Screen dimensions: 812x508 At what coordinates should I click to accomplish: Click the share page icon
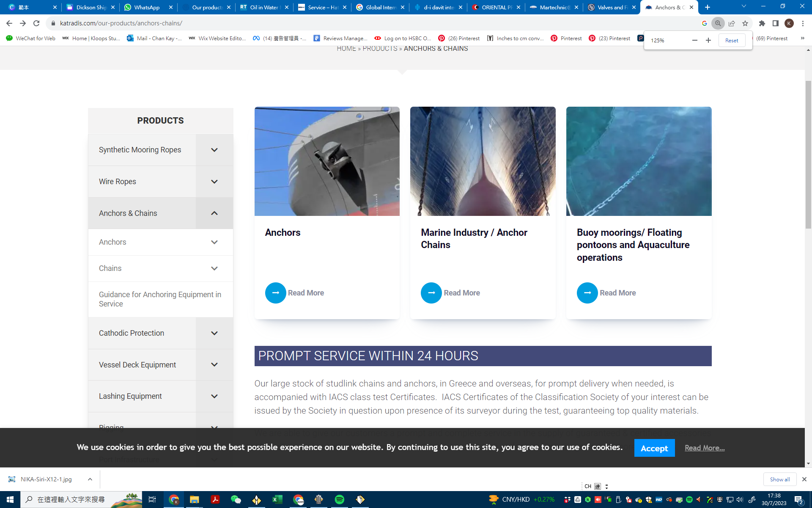point(732,23)
